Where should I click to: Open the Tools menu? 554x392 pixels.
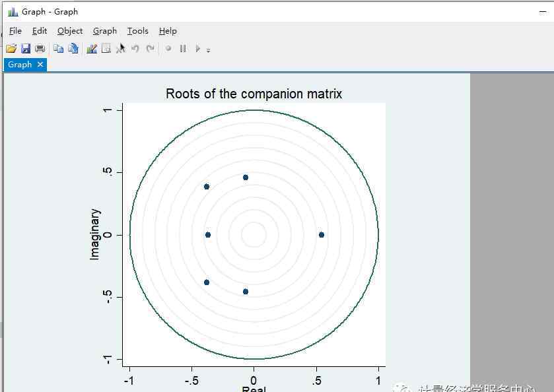click(x=138, y=30)
